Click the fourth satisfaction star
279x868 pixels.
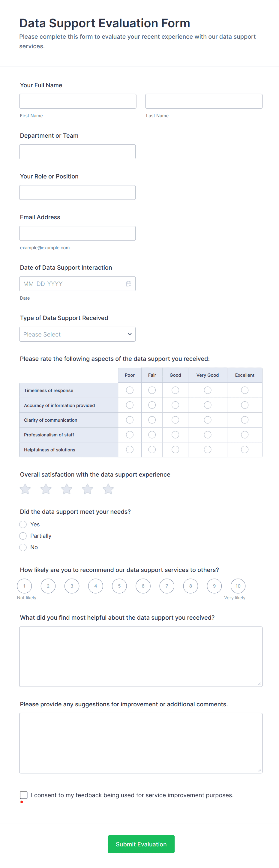(x=87, y=489)
